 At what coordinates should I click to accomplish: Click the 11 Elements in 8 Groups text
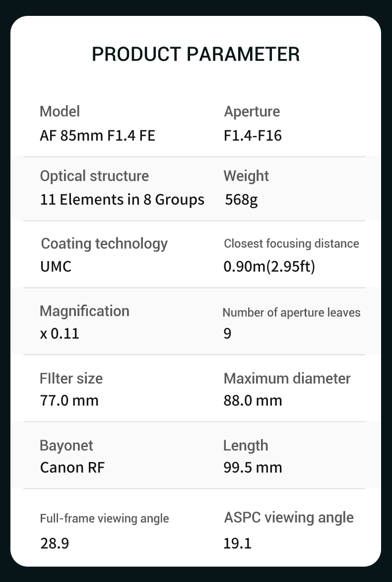(x=122, y=199)
